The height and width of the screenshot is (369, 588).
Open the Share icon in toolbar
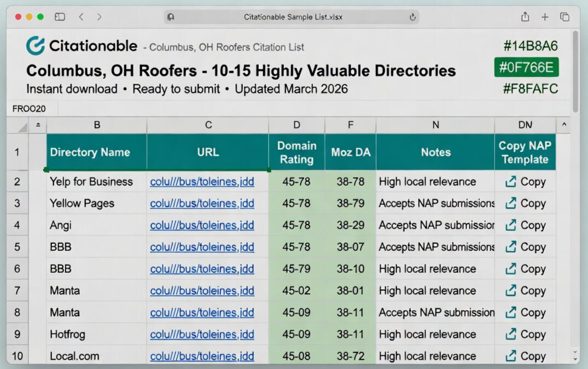click(525, 17)
